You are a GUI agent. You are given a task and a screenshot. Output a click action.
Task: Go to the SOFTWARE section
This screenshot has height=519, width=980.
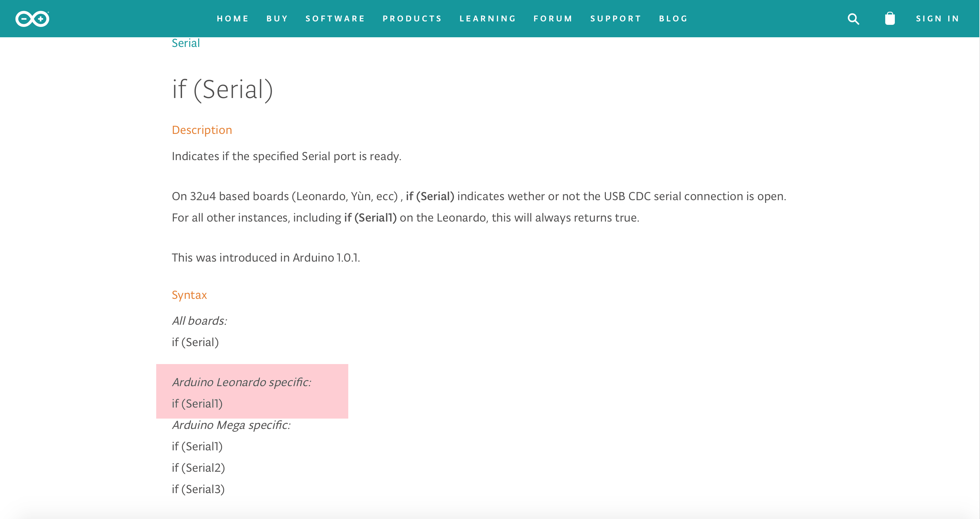point(335,18)
